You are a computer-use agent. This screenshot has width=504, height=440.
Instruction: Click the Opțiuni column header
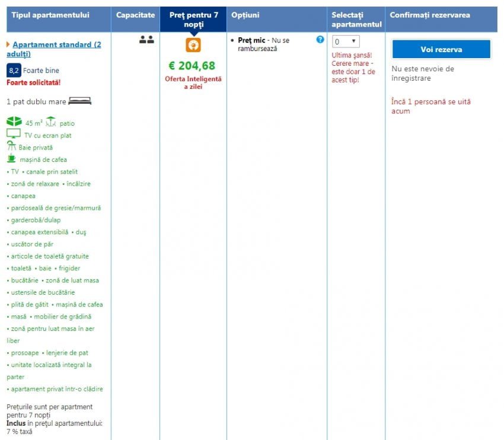pos(245,15)
